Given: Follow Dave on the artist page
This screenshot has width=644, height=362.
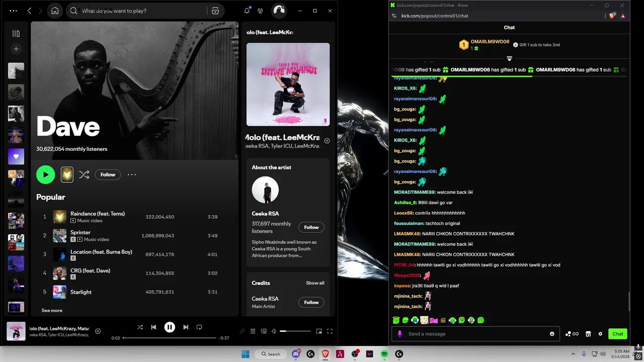Looking at the screenshot, I should tap(108, 174).
